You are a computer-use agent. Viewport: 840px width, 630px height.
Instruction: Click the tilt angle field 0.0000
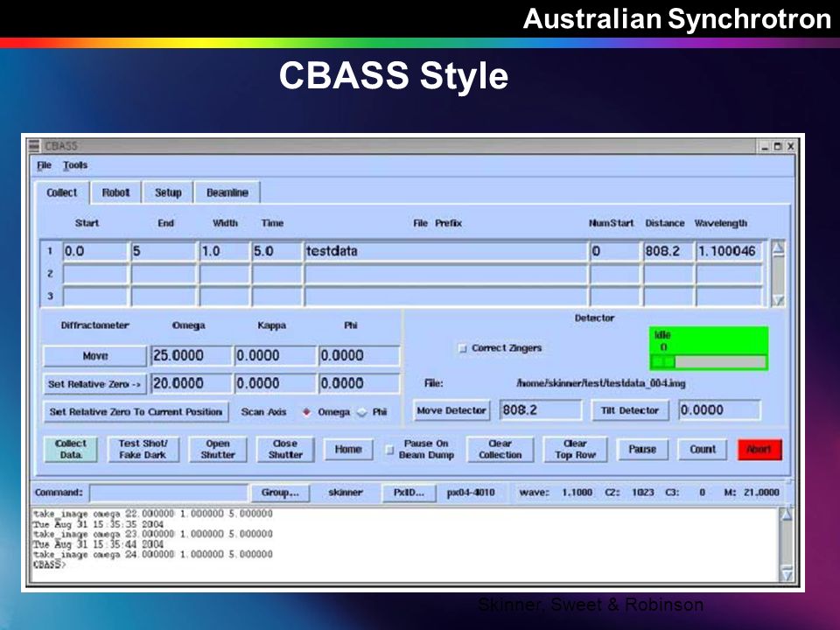pyautogui.click(x=719, y=410)
